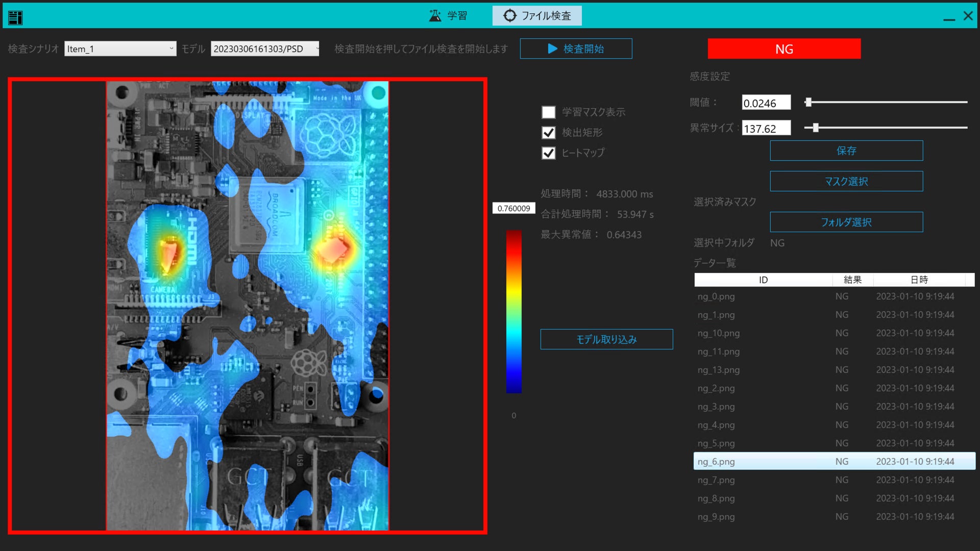
Task: Click the 閾値 slider handle
Action: point(808,103)
